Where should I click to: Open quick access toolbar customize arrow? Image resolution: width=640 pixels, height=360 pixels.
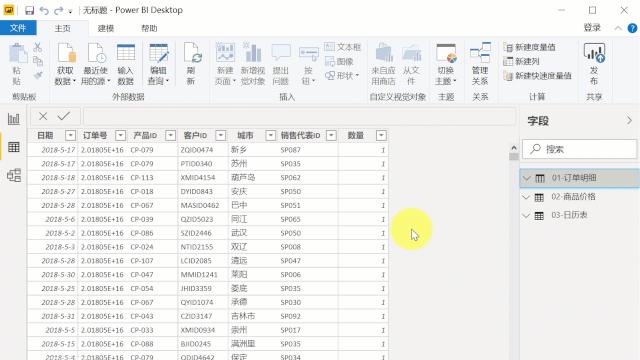pyautogui.click(x=70, y=11)
